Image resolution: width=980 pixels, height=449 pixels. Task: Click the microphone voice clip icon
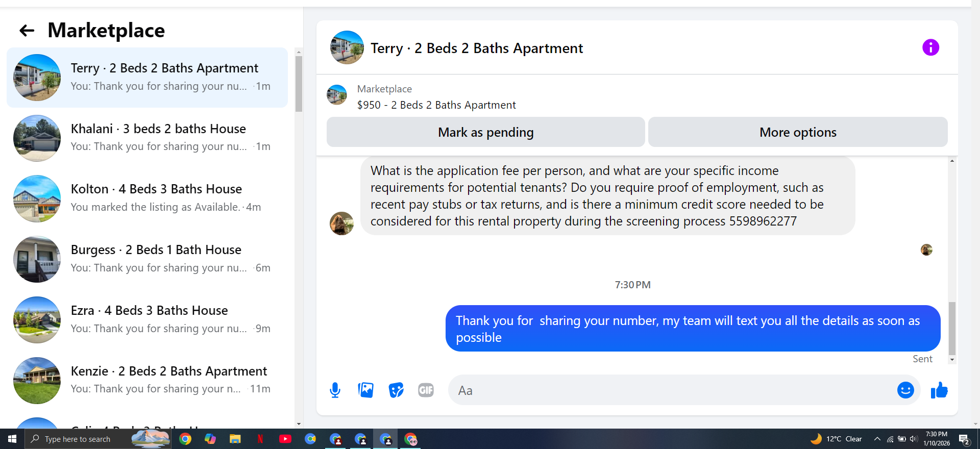point(335,390)
